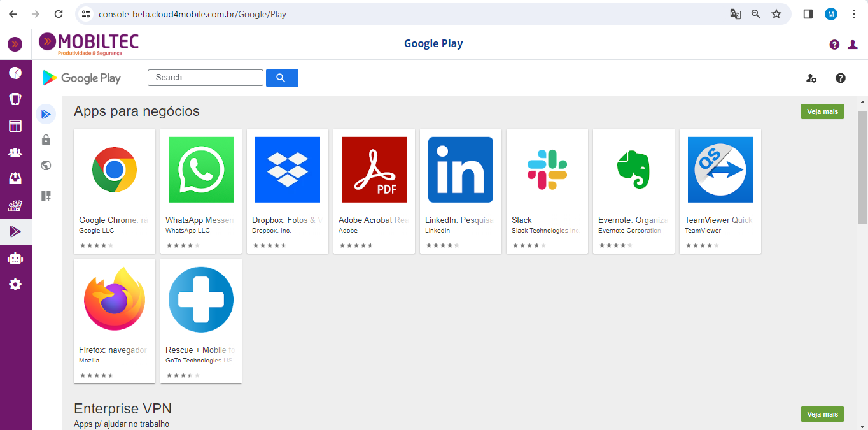Open the LinkedIn app card

pos(461,191)
